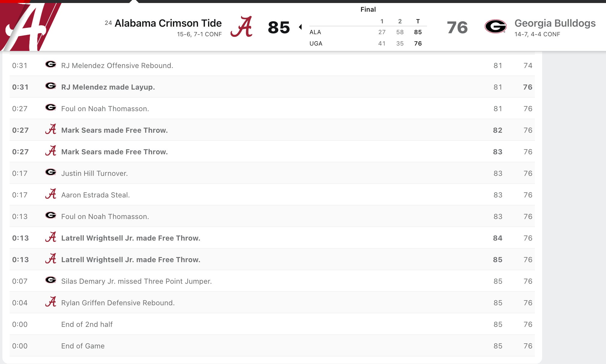Viewport: 606px width, 364px height.
Task: Click Georgia logo next to Justin Hill Turnover
Action: (51, 172)
